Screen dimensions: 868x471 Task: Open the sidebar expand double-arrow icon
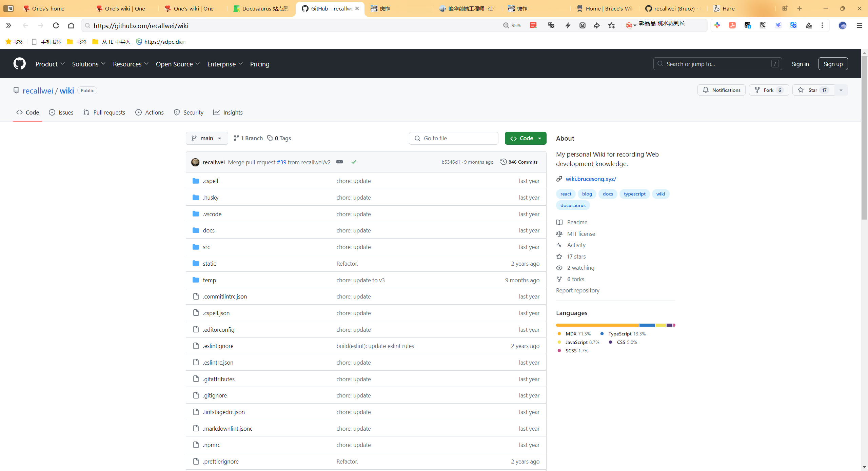point(8,25)
